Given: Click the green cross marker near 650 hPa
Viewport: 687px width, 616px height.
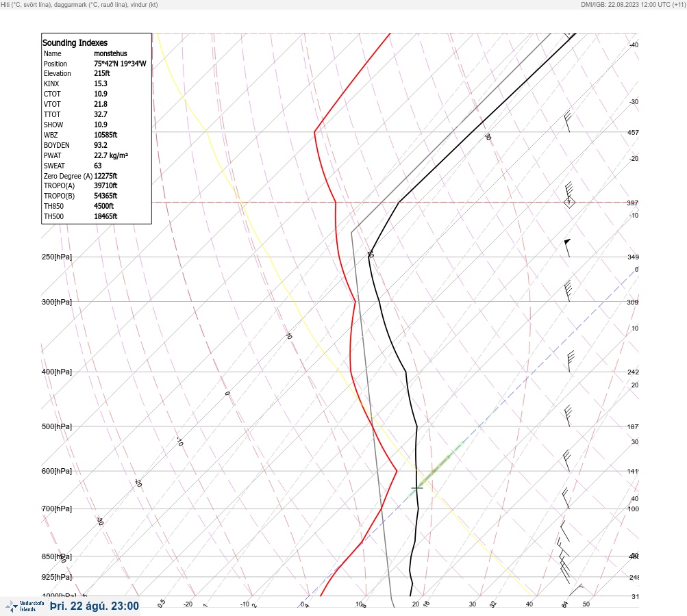Looking at the screenshot, I should pos(416,488).
